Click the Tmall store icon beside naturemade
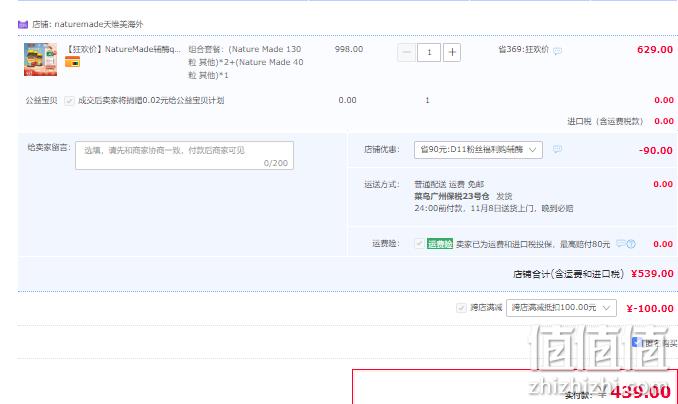 [x=23, y=24]
